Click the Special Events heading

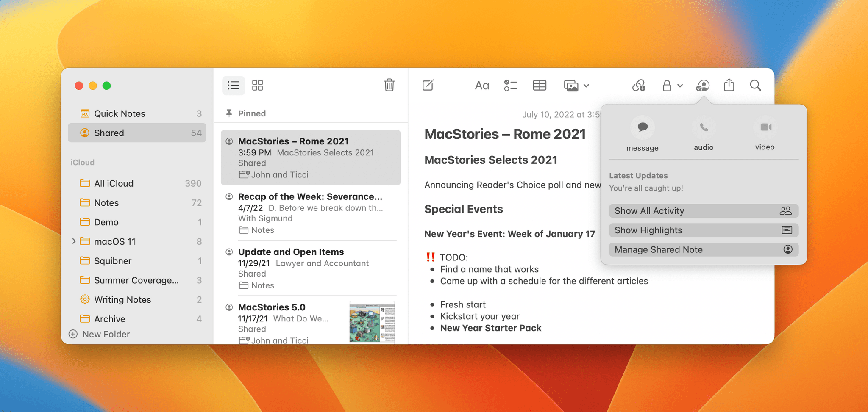pos(464,209)
